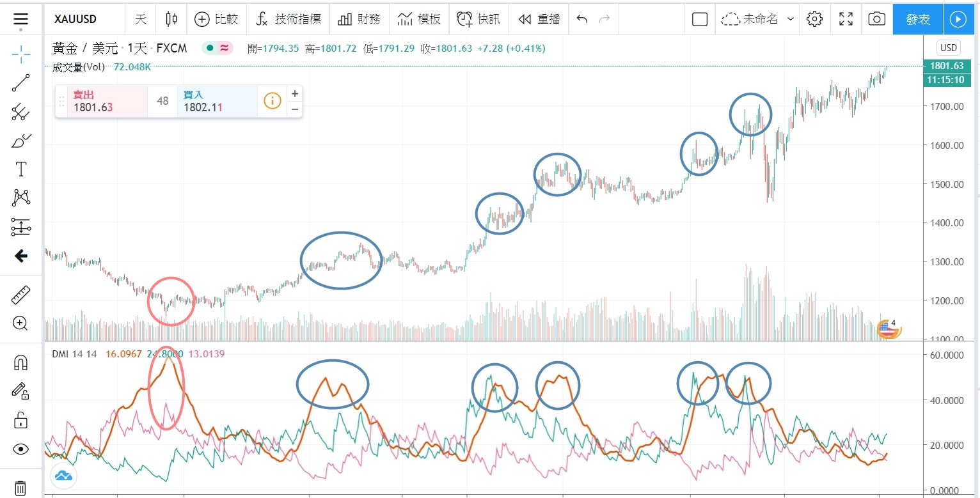Open the select layout square icon
This screenshot has height=498, width=980.
700,19
